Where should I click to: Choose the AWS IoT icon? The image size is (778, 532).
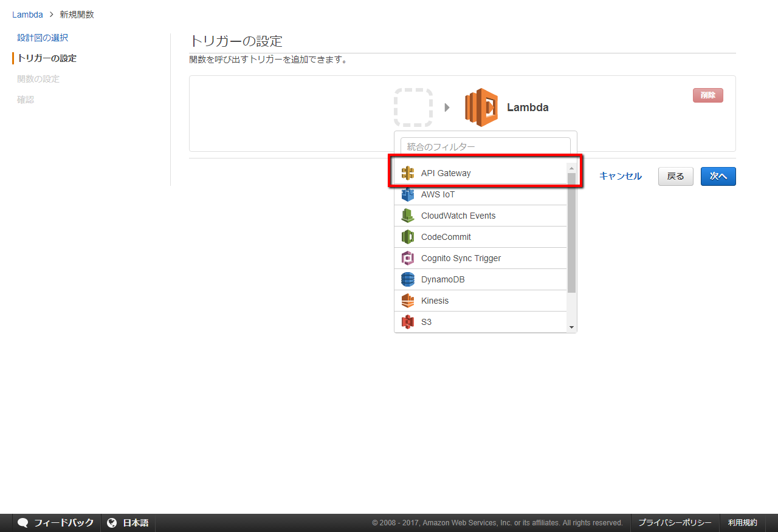point(408,195)
